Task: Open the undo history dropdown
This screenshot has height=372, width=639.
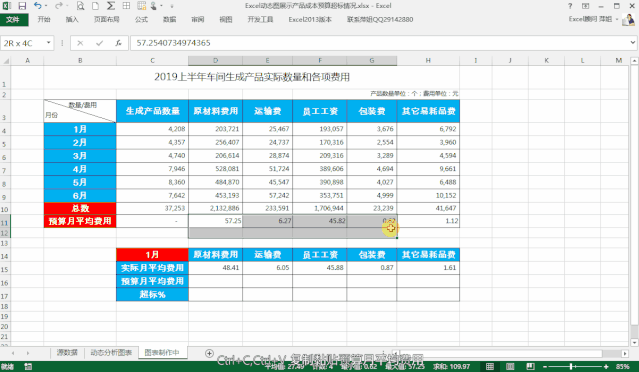Action: pyautogui.click(x=46, y=6)
